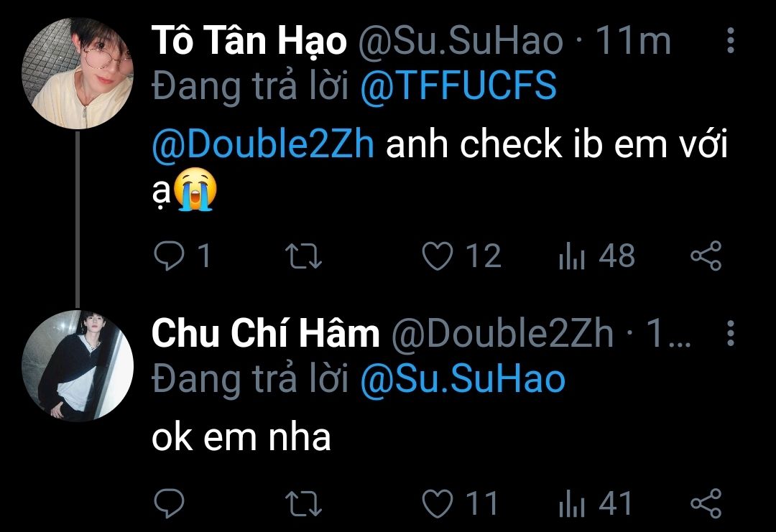Open more options for Tô Tân Hạo's tweet

[x=730, y=42]
